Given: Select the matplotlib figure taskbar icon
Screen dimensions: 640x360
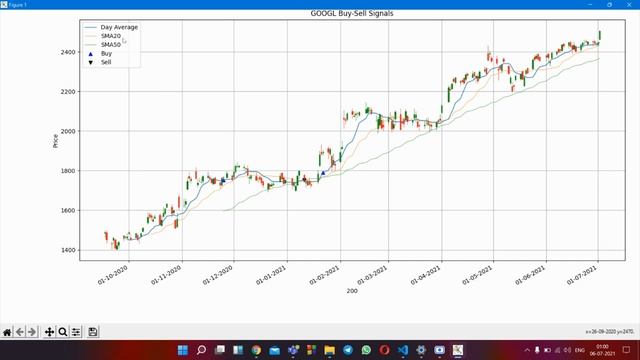Looking at the screenshot, I should tap(458, 350).
